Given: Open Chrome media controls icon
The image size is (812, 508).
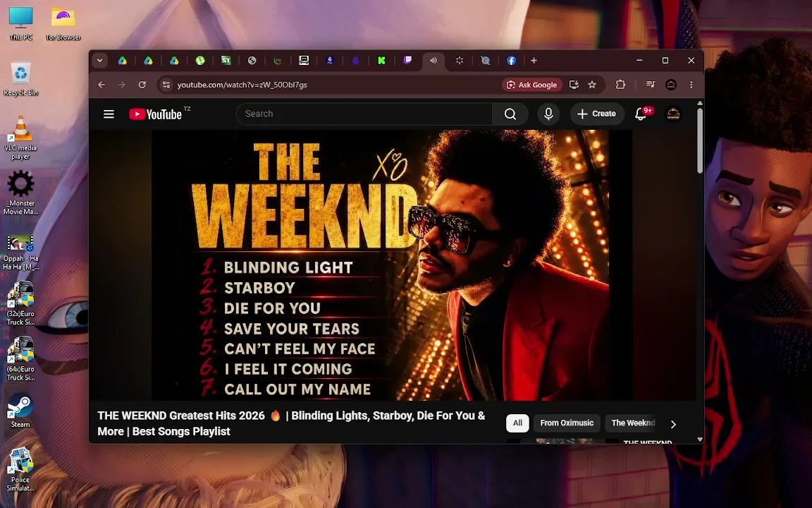Looking at the screenshot, I should (651, 85).
